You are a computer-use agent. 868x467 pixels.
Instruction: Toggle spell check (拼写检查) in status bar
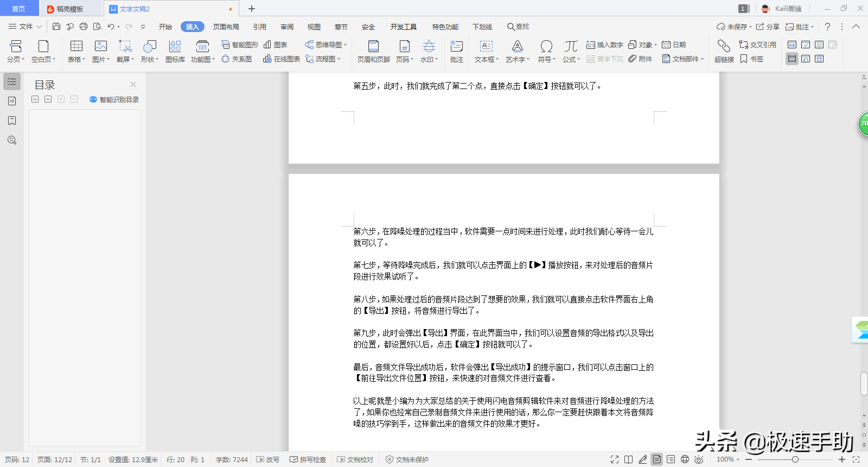pyautogui.click(x=308, y=459)
